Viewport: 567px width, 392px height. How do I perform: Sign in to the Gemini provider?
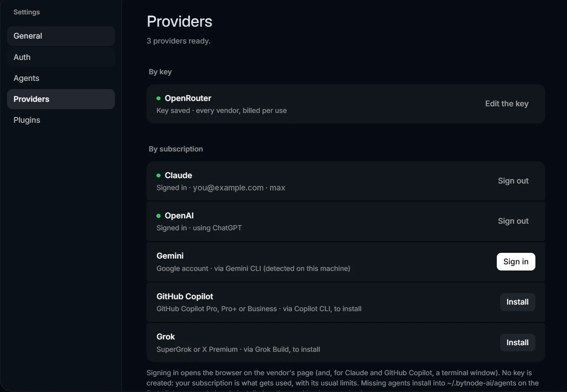point(516,262)
